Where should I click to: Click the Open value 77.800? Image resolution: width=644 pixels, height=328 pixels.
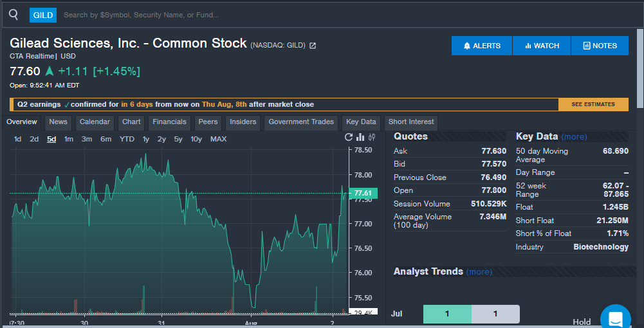click(493, 190)
